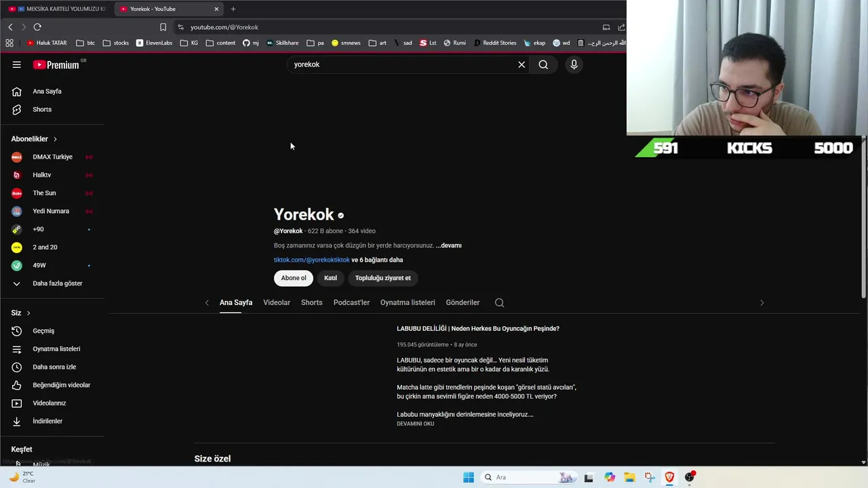Open the YouTube hamburger guide menu
The width and height of the screenshot is (868, 488).
(16, 64)
